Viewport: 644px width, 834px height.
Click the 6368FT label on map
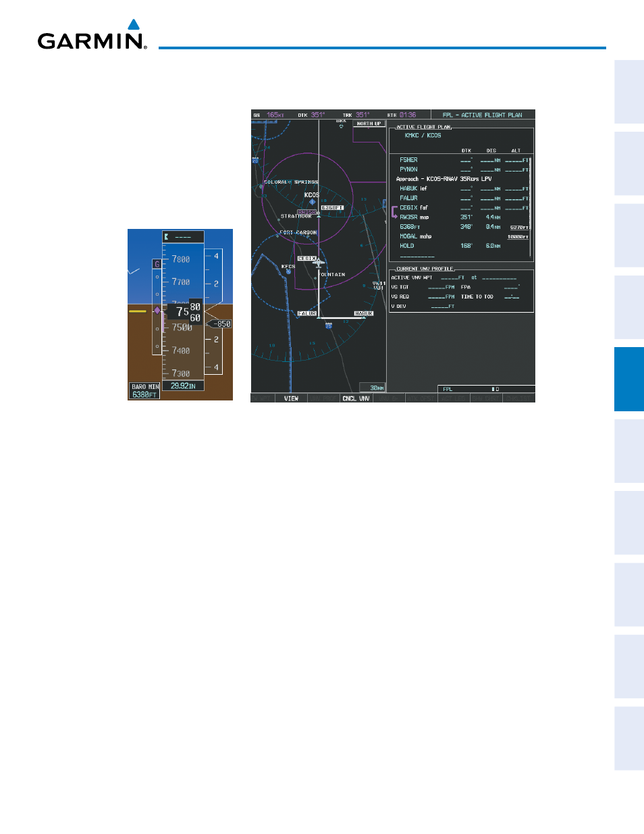point(332,207)
